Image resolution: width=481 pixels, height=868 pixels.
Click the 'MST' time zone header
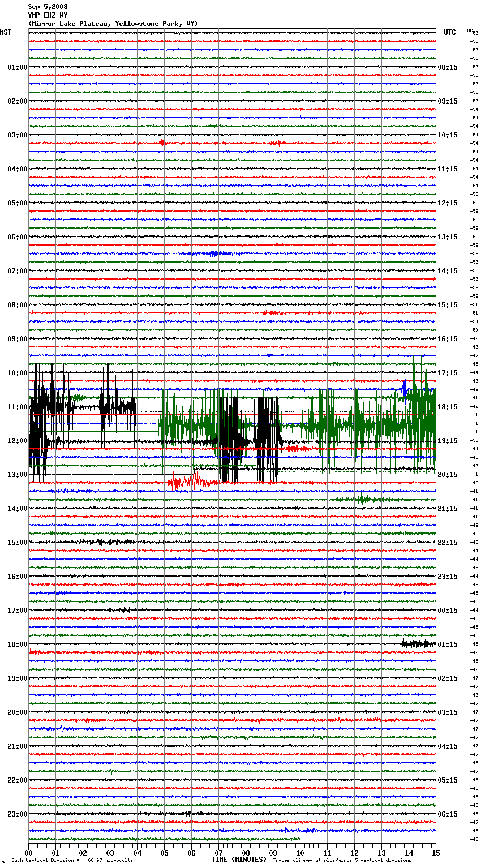click(6, 32)
